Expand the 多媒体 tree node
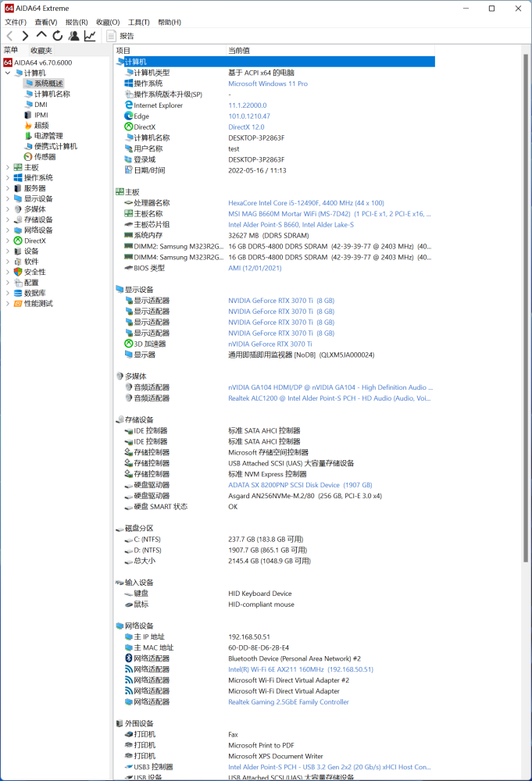Viewport: 532px width, 781px height. tap(8, 209)
